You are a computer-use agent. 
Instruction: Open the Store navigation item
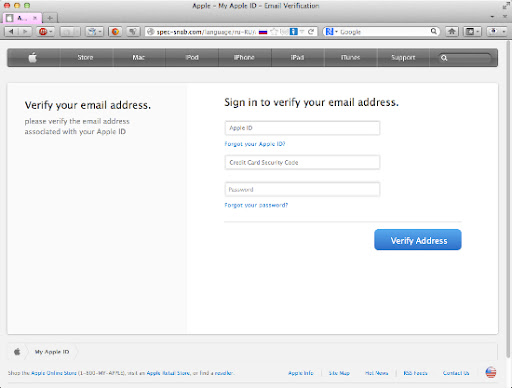(x=85, y=57)
